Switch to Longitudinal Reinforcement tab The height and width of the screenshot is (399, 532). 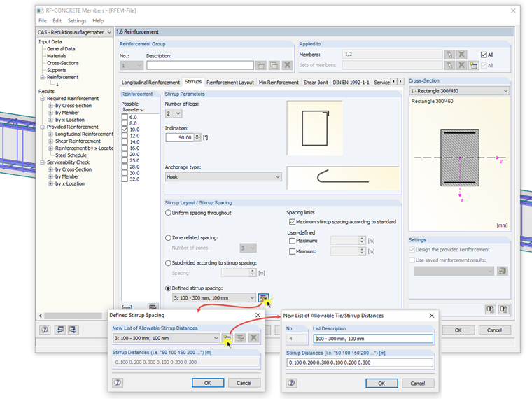pyautogui.click(x=150, y=83)
